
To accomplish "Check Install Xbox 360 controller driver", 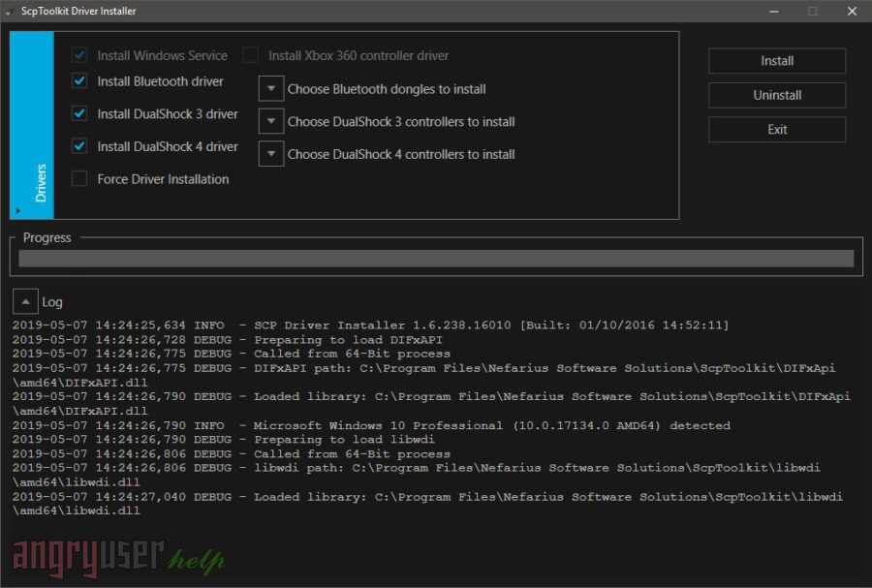I will coord(251,56).
